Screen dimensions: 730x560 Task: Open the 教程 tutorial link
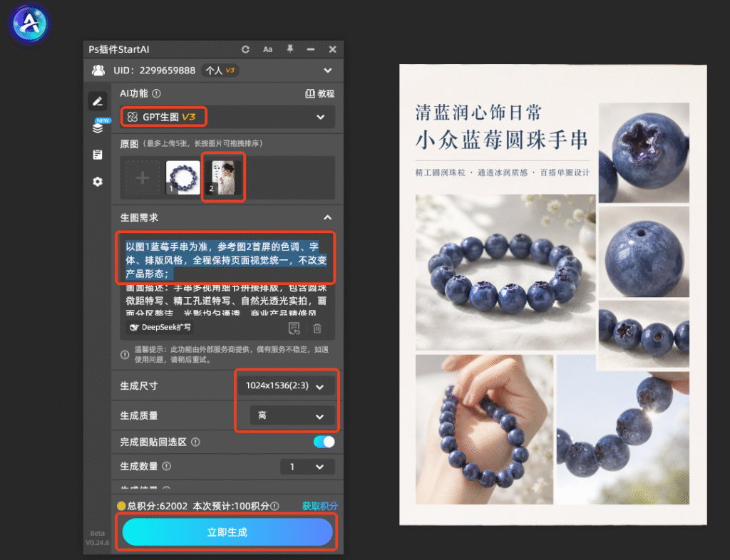[319, 93]
